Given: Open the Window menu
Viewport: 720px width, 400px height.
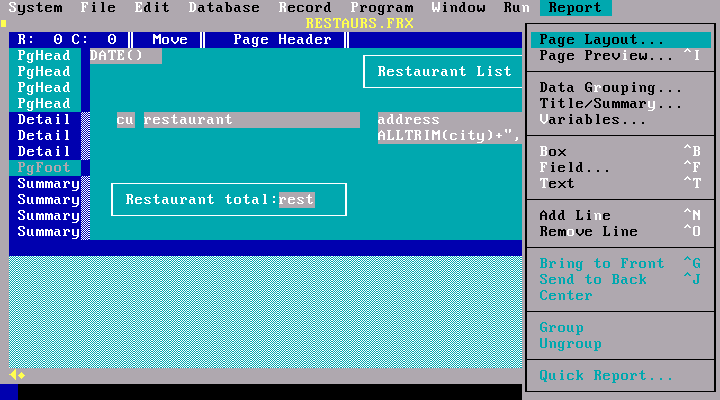Looking at the screenshot, I should (x=458, y=8).
